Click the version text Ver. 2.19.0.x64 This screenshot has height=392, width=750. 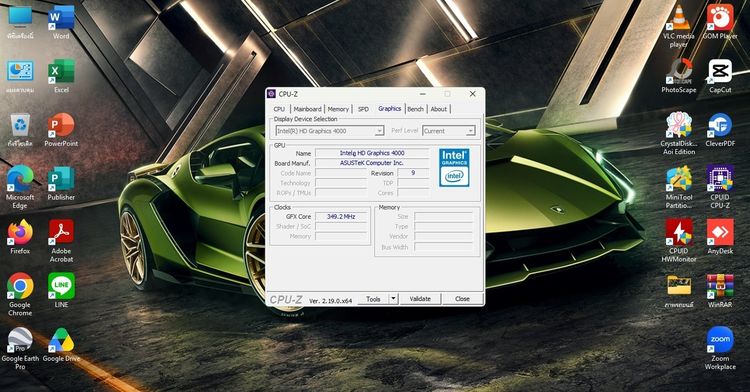[331, 301]
